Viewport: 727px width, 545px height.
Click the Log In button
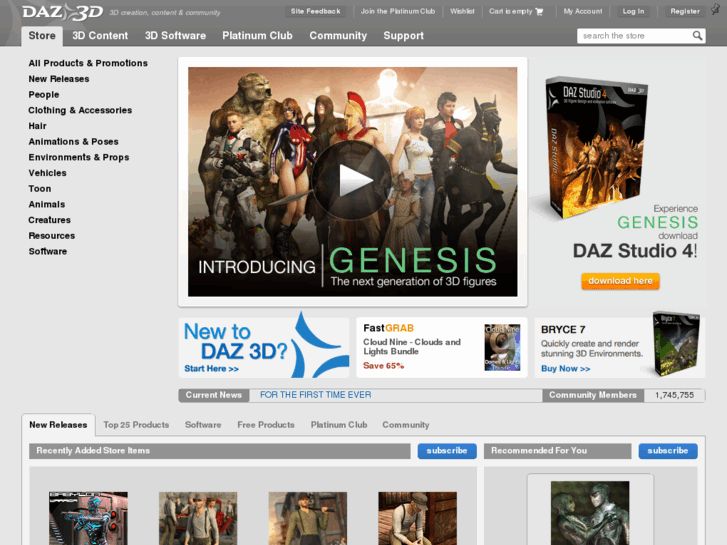(x=633, y=11)
